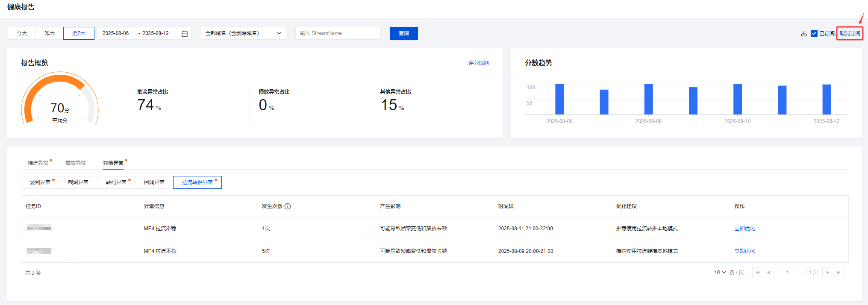This screenshot has height=305, width=868.
Task: Go to the previous page arrow
Action: point(768,273)
